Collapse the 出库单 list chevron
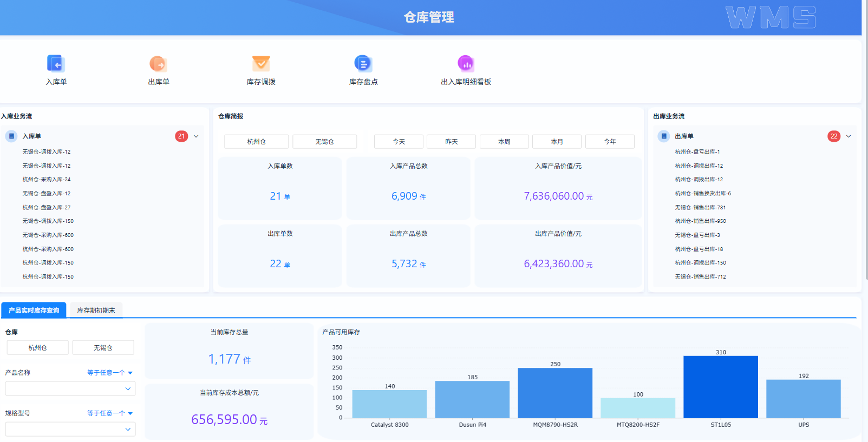Screen dimensions: 868x442 (x=849, y=136)
